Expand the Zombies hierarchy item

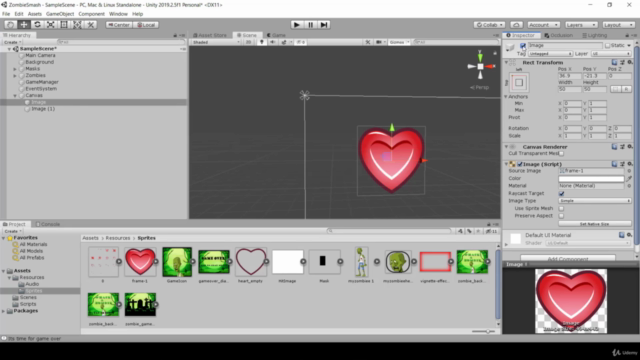point(15,76)
